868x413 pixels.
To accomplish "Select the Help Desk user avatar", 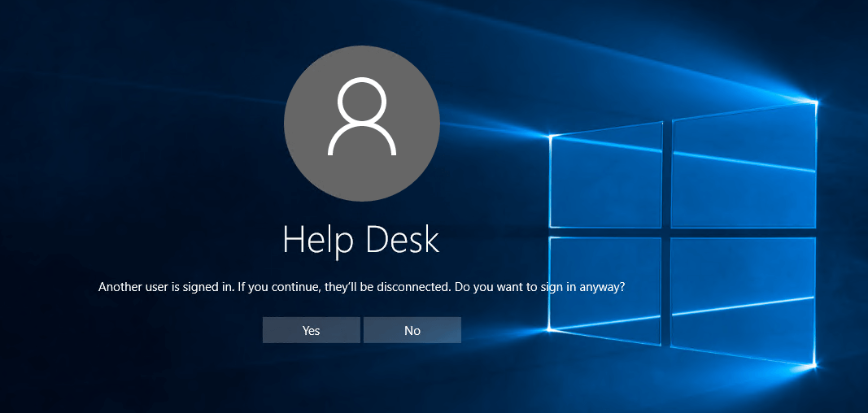I will (362, 124).
